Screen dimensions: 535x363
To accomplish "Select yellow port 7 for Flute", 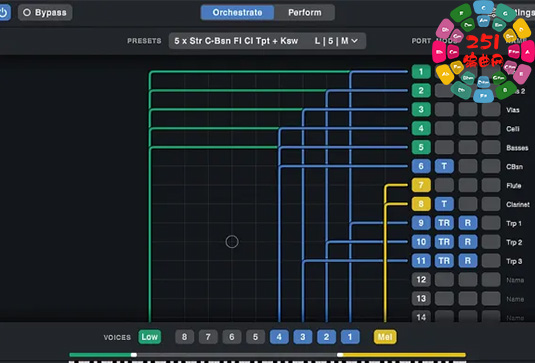I will click(x=421, y=185).
